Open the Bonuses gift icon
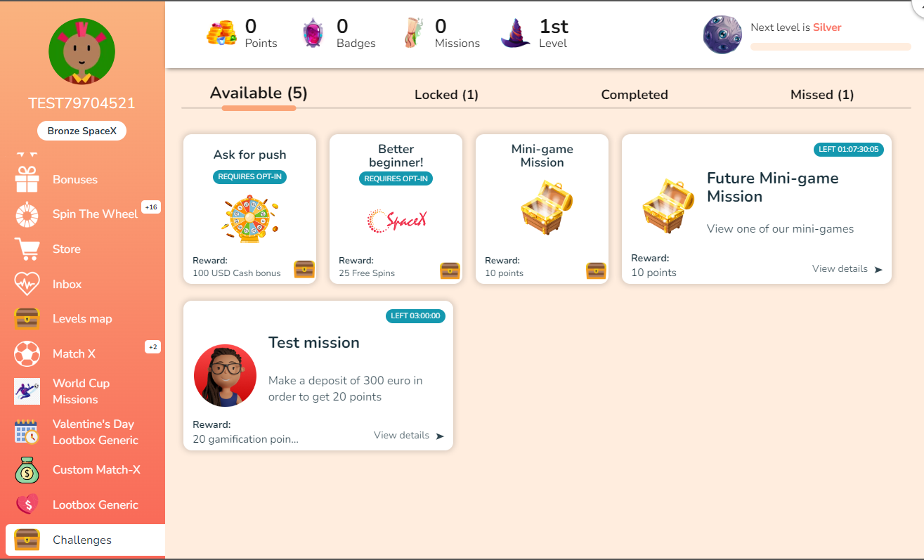 click(x=27, y=179)
